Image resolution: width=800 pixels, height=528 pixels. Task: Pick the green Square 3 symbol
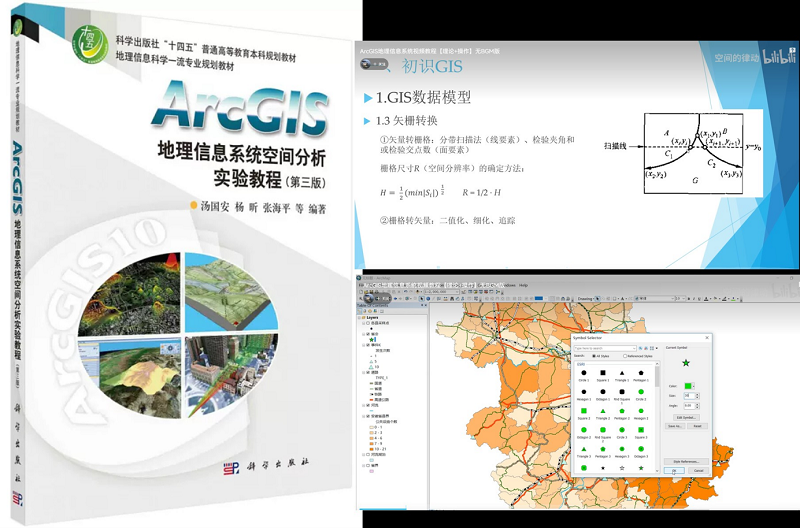pyautogui.click(x=641, y=430)
